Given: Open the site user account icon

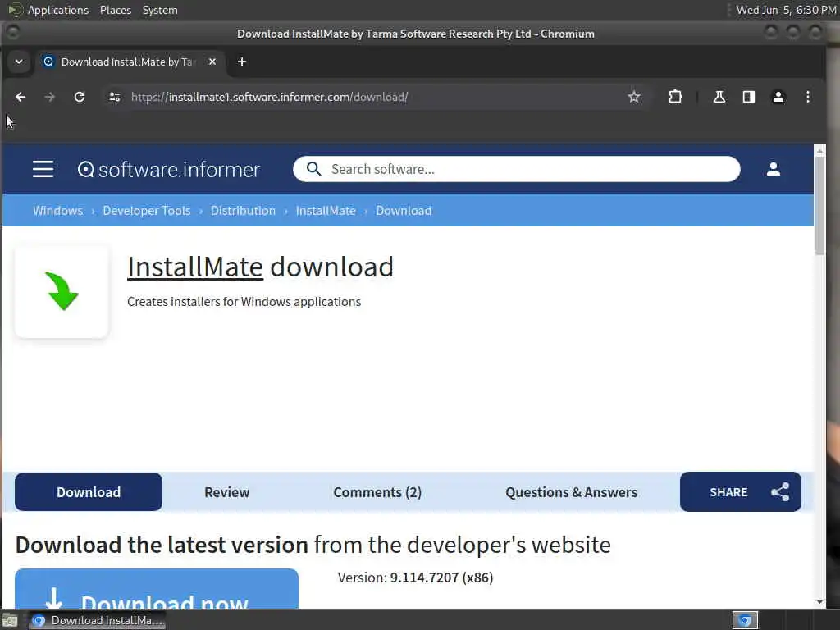Looking at the screenshot, I should 773,169.
